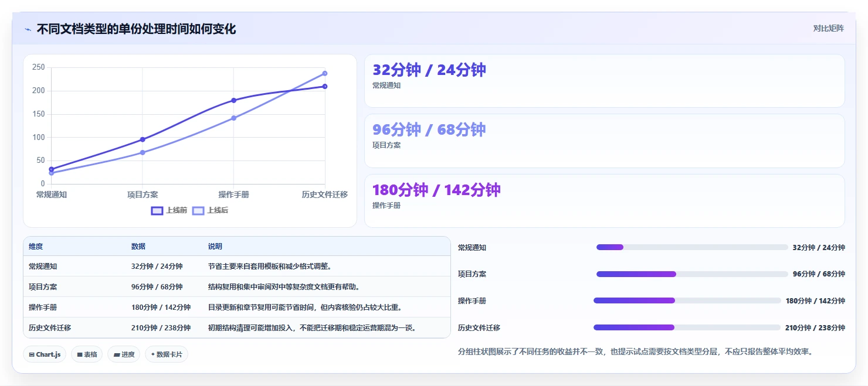The image size is (868, 386).
Task: Select the Chart.js tag chip
Action: [45, 354]
